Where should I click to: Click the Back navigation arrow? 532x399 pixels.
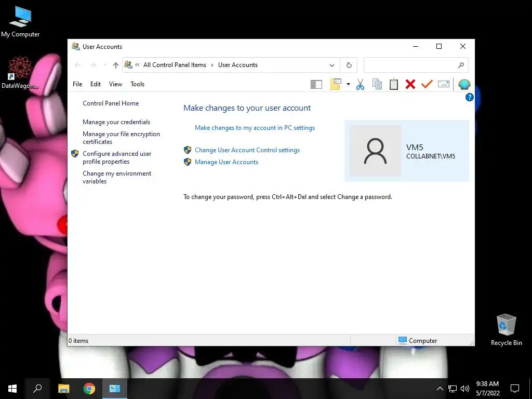click(x=77, y=65)
